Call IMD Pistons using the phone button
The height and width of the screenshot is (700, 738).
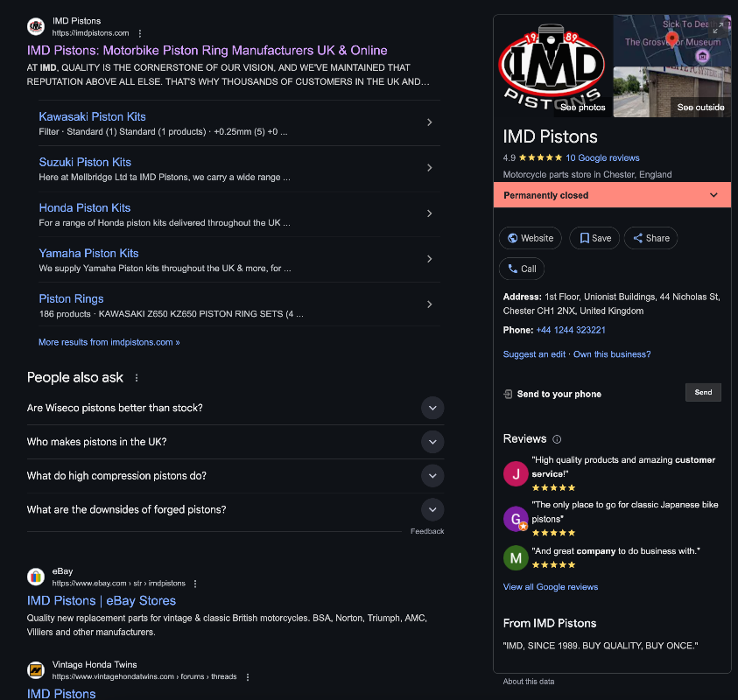click(x=522, y=269)
